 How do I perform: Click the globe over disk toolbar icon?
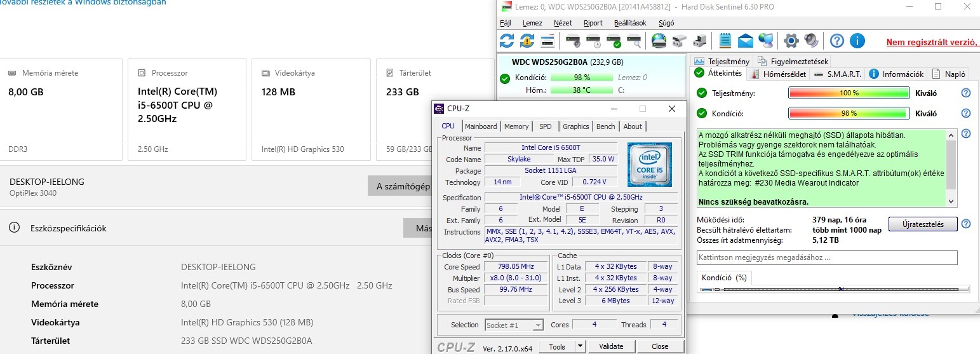tap(659, 41)
